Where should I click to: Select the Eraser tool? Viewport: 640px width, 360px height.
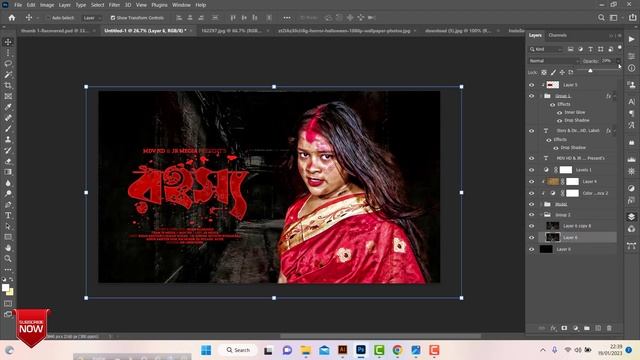[x=8, y=161]
